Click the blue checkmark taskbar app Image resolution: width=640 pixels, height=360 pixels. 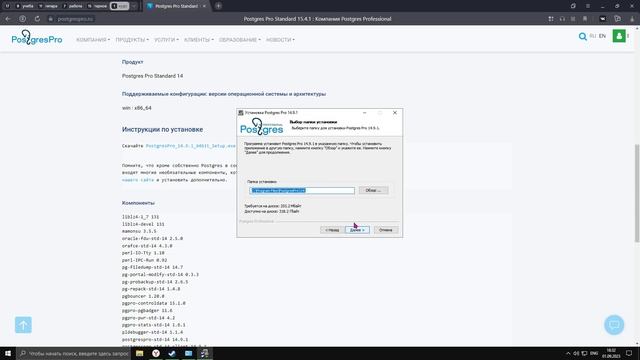pos(172,353)
